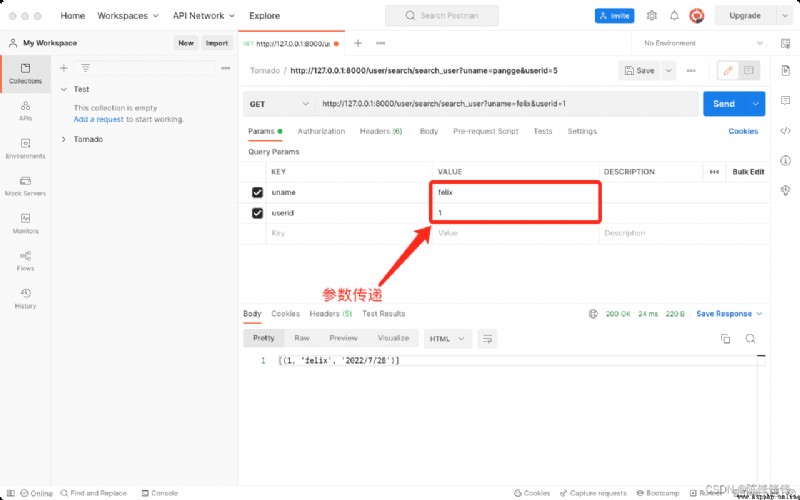The height and width of the screenshot is (500, 800).
Task: Toggle response line wrap icon
Action: point(487,339)
